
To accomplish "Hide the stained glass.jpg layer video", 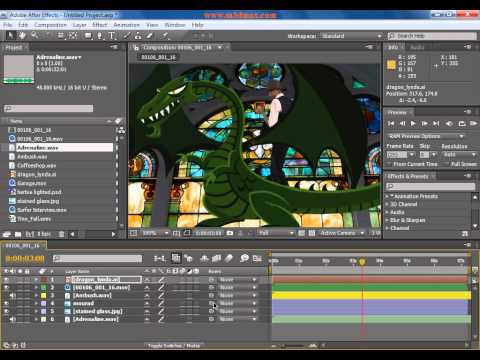I will point(6,311).
